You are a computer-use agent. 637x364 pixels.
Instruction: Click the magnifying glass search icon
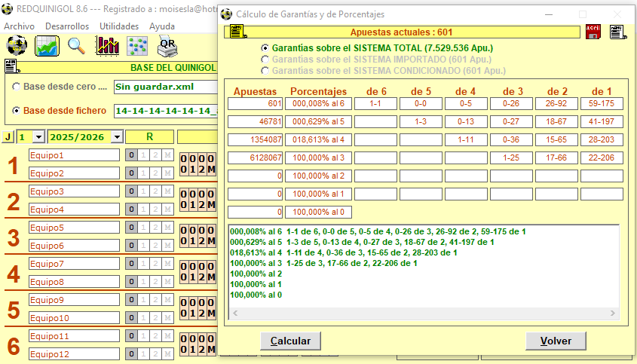click(x=76, y=45)
